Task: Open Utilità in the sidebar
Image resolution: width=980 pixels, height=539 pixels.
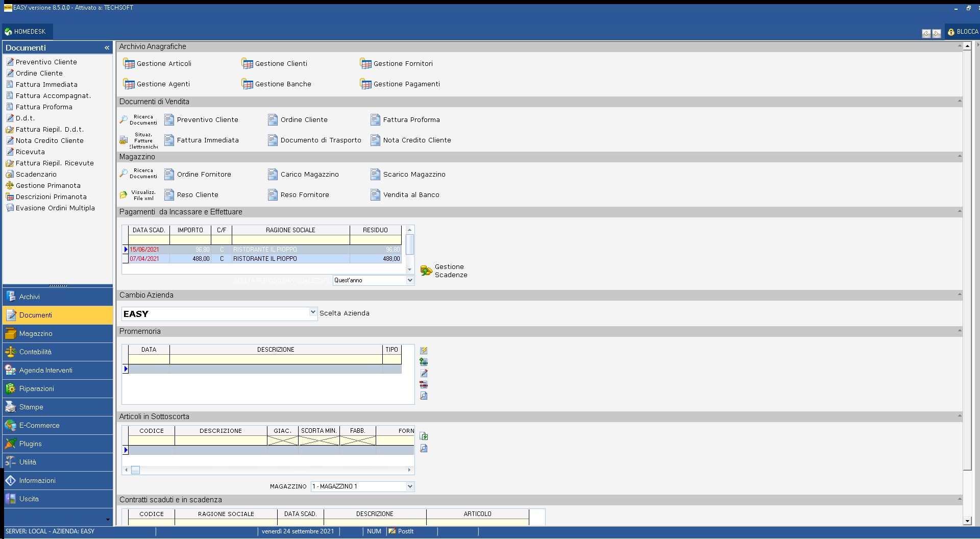Action: pyautogui.click(x=58, y=462)
